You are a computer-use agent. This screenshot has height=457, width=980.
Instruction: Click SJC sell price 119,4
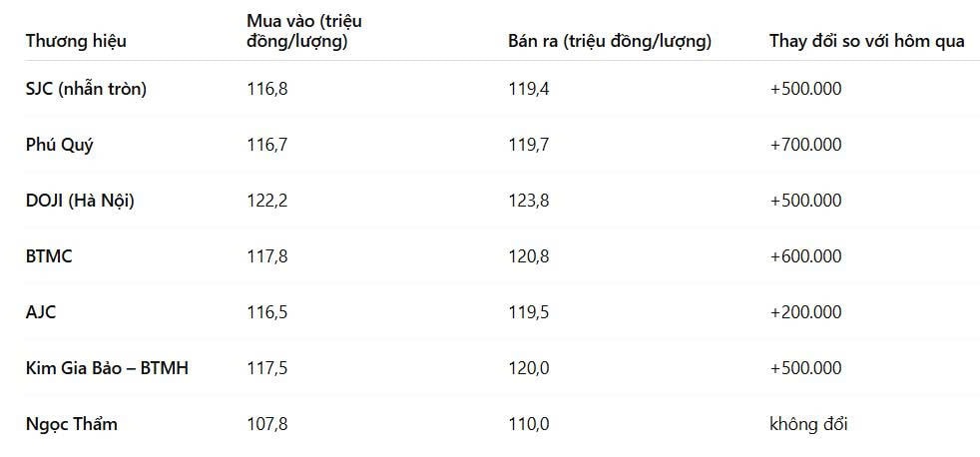(x=529, y=89)
